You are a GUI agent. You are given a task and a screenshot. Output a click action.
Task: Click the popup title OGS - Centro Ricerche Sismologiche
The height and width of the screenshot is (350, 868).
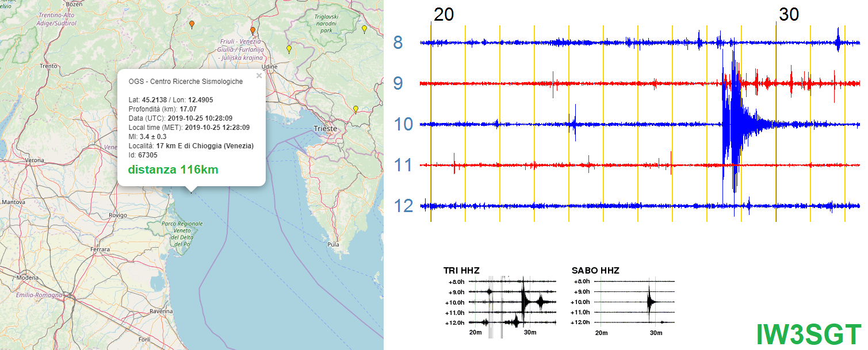(x=186, y=82)
